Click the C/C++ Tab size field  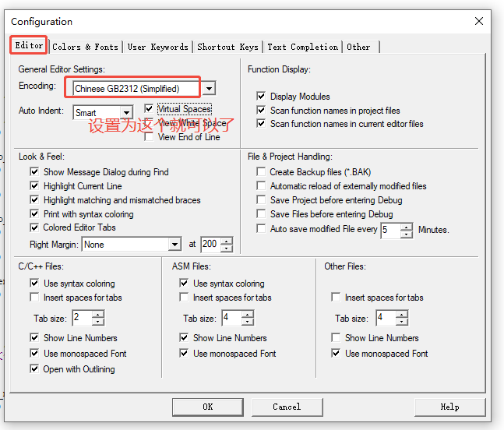pyautogui.click(x=82, y=318)
